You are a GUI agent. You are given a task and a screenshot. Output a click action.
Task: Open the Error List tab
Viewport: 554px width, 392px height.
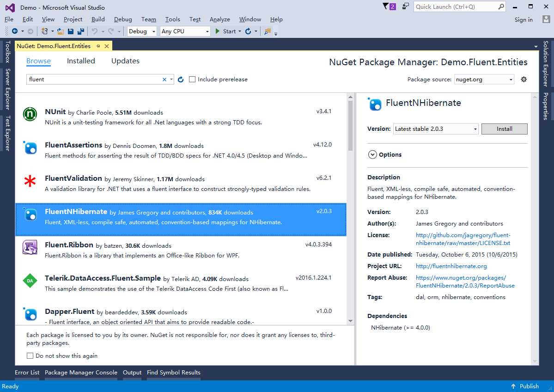tap(27, 372)
